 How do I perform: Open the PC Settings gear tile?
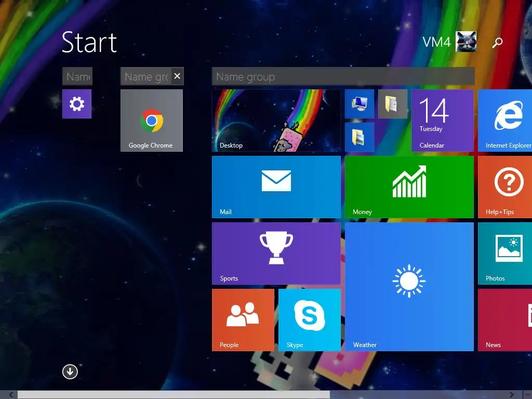coord(77,104)
